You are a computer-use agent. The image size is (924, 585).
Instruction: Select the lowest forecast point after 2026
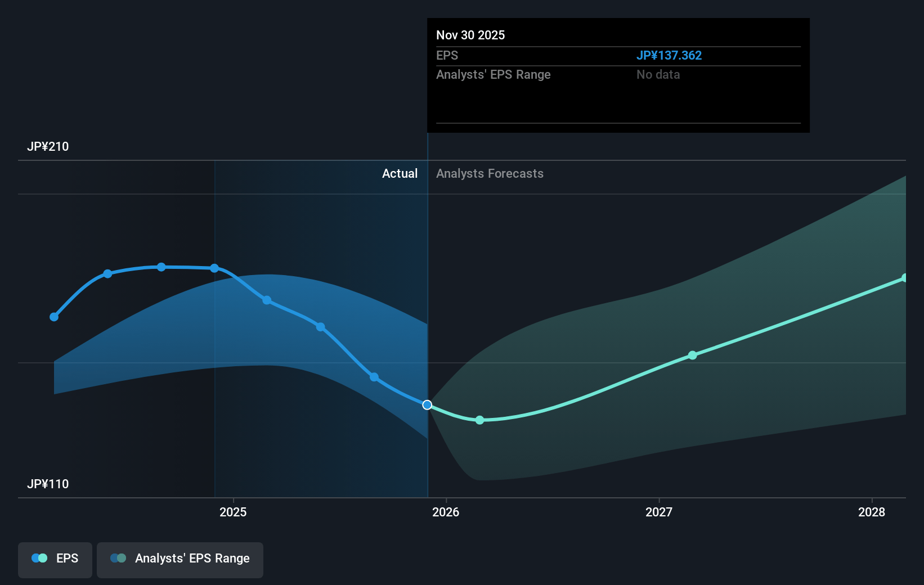coord(479,420)
